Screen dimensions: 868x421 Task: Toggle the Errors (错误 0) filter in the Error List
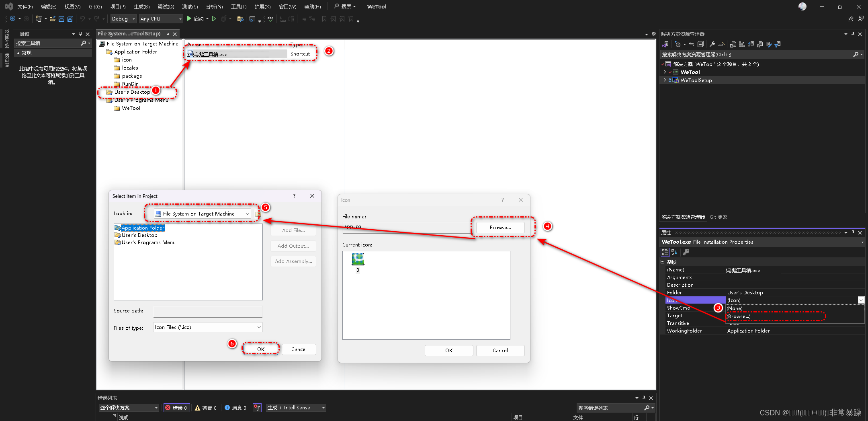point(176,408)
